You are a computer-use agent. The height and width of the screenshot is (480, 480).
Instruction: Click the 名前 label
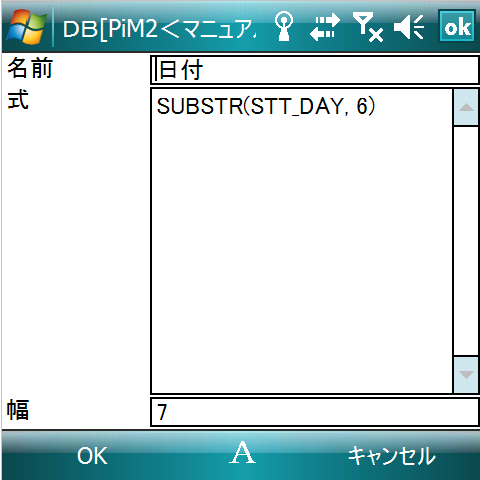pos(30,68)
